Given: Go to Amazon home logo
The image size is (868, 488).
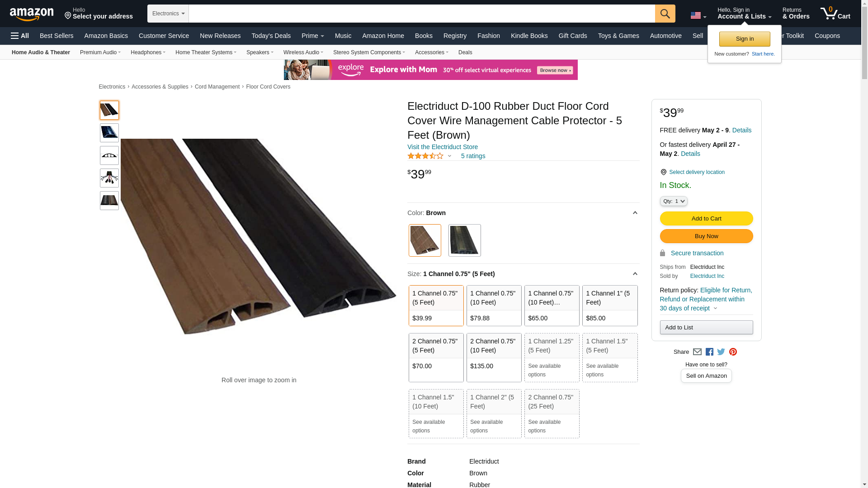Looking at the screenshot, I should click(x=32, y=14).
